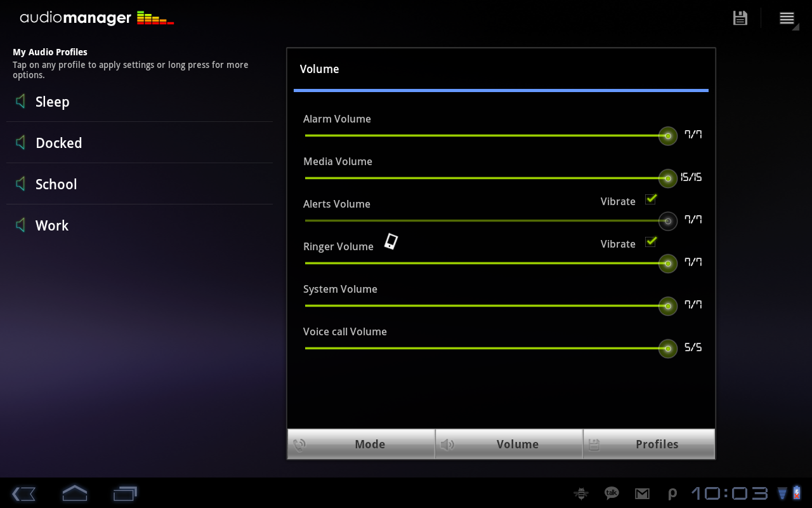The height and width of the screenshot is (508, 812).
Task: Open the overflow menu
Action: click(787, 18)
